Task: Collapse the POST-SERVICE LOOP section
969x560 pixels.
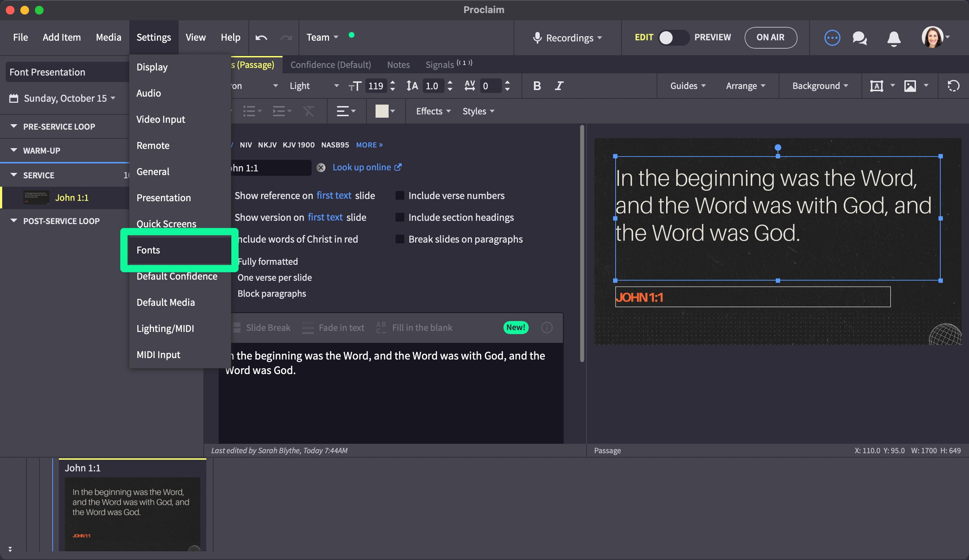Action: 14,221
